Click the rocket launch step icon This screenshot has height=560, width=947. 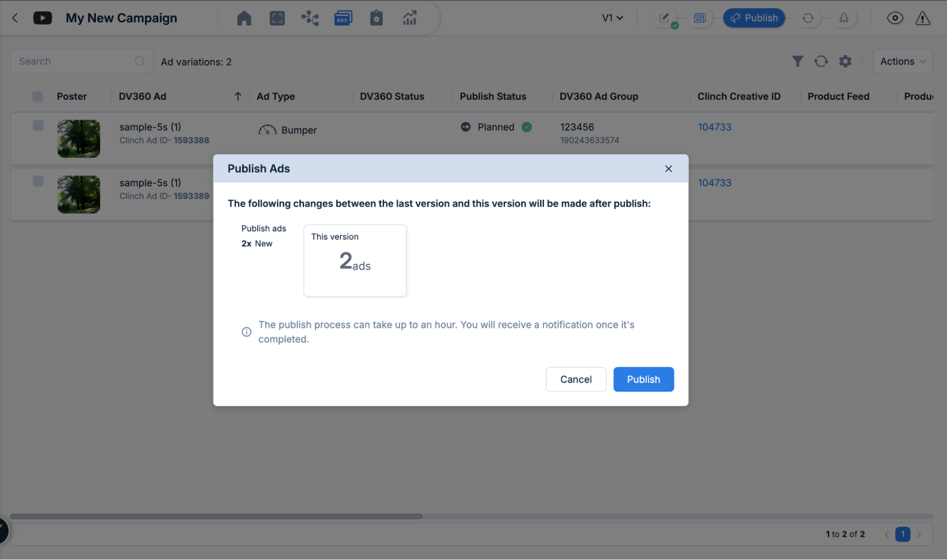click(x=844, y=18)
